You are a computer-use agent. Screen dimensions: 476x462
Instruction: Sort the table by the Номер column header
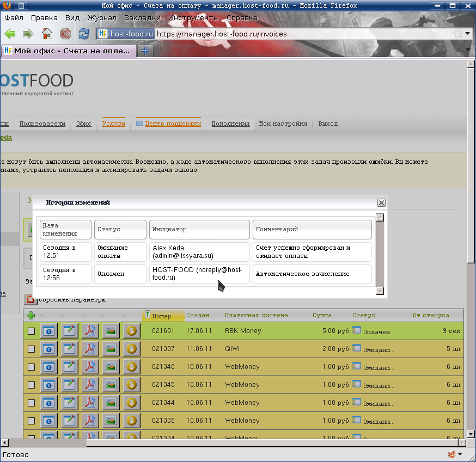tap(161, 316)
